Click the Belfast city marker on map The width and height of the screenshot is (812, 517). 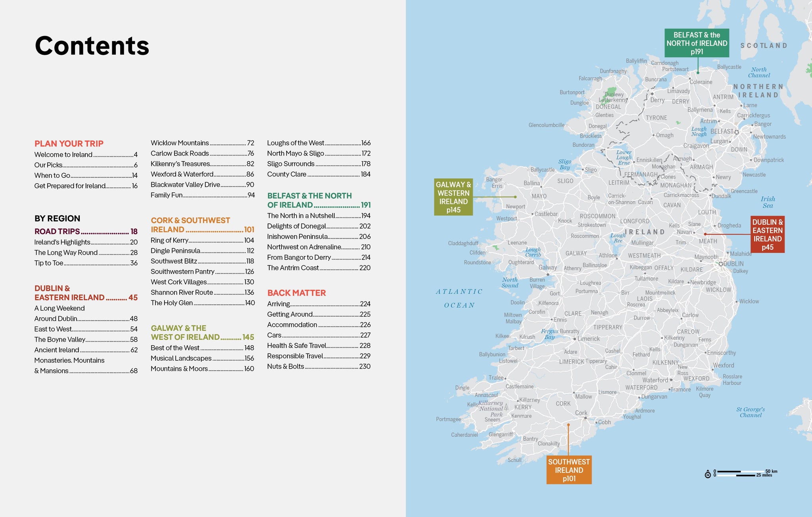point(737,132)
